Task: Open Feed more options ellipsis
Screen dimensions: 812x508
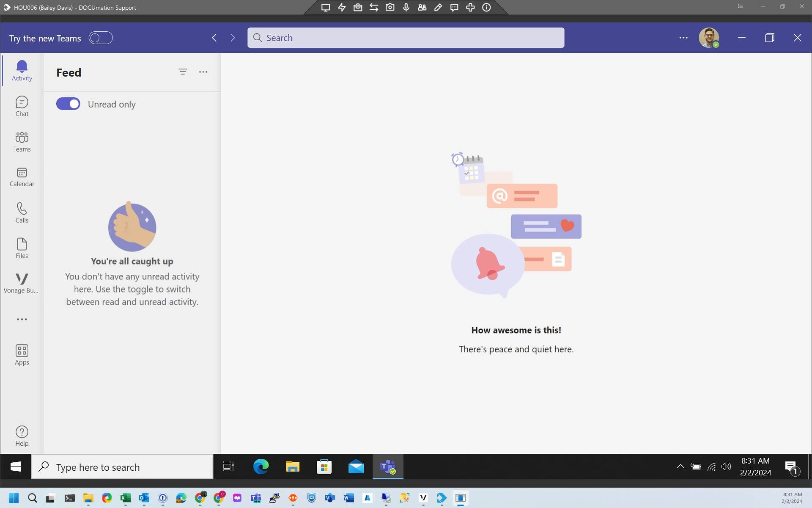Action: (x=203, y=72)
